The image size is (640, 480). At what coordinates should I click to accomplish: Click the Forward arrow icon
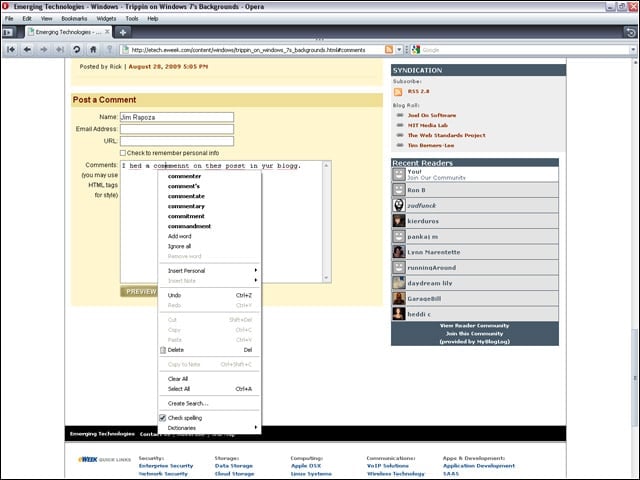(x=44, y=50)
